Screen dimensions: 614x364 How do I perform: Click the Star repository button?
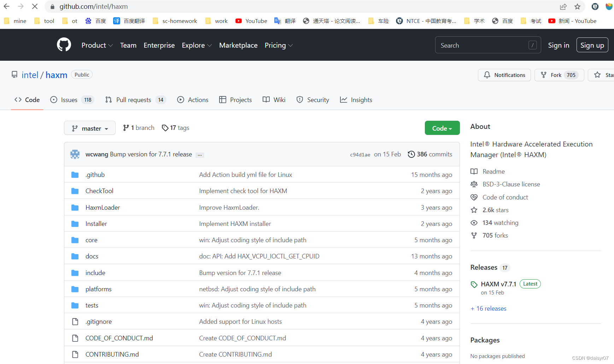pos(602,75)
